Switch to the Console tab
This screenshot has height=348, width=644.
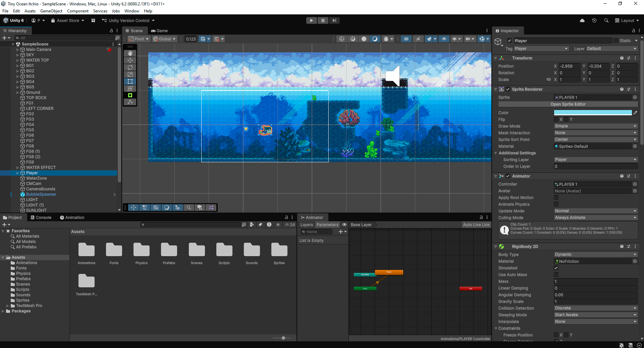(x=41, y=218)
